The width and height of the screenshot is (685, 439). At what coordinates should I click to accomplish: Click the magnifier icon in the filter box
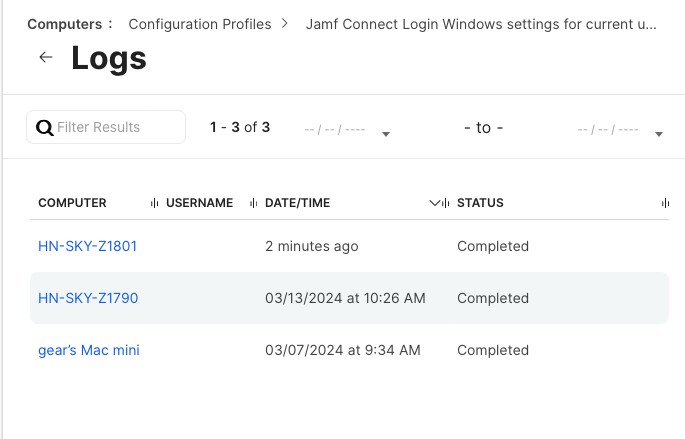(44, 128)
